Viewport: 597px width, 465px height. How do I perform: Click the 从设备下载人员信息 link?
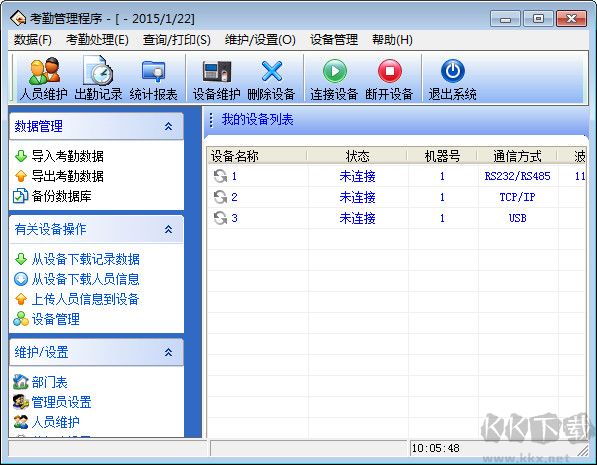tap(86, 279)
